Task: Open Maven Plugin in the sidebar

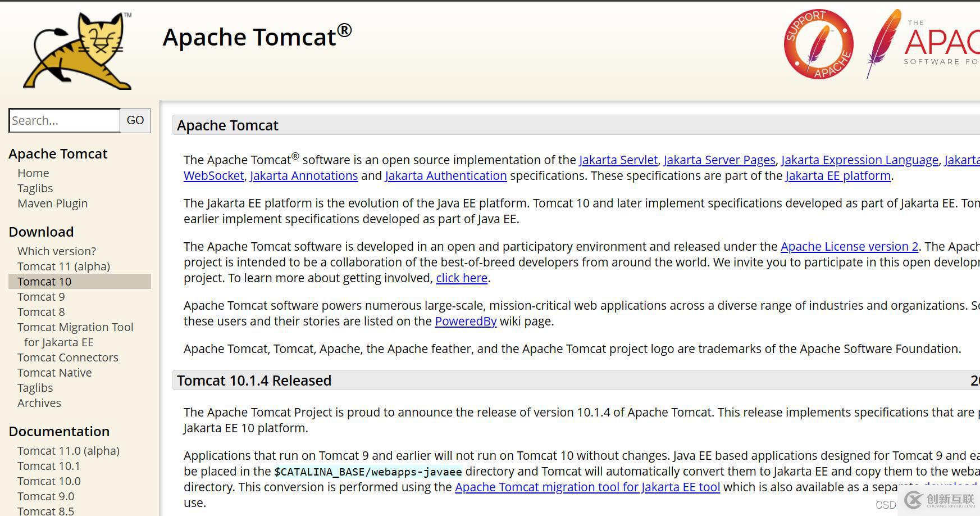Action: (x=52, y=203)
